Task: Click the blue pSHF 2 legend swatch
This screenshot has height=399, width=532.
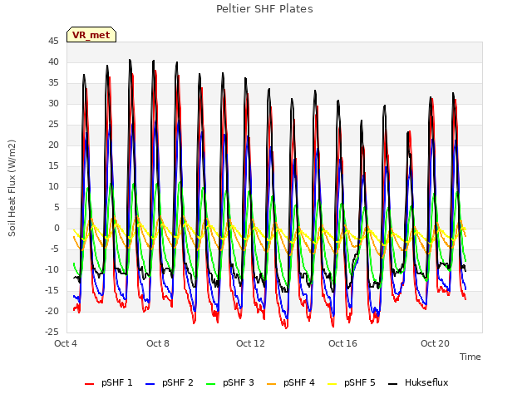Action: pyautogui.click(x=150, y=384)
